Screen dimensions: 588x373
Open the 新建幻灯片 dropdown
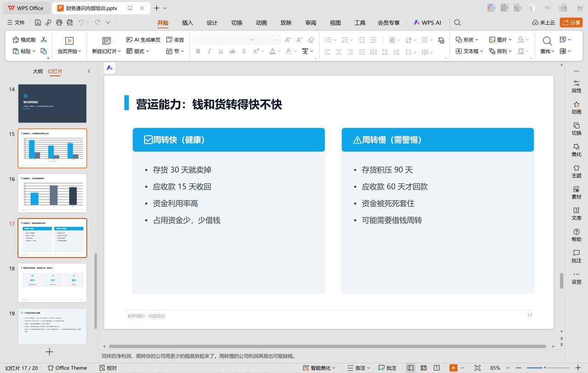point(119,52)
